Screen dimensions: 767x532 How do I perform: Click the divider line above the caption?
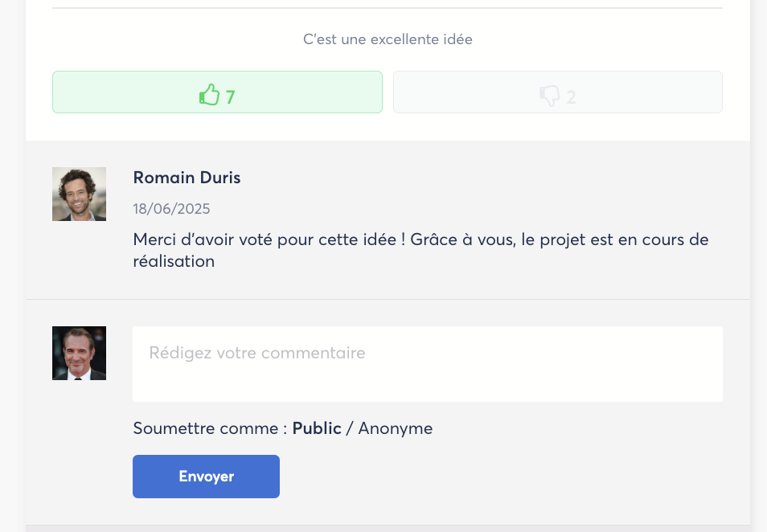tap(388, 8)
